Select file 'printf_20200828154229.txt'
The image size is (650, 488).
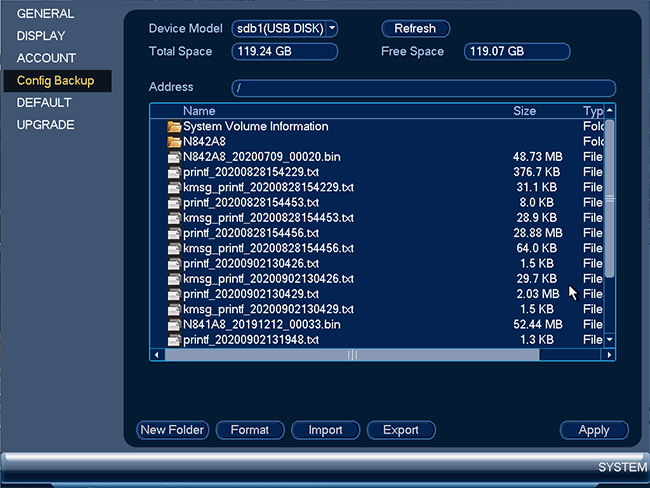(x=251, y=172)
